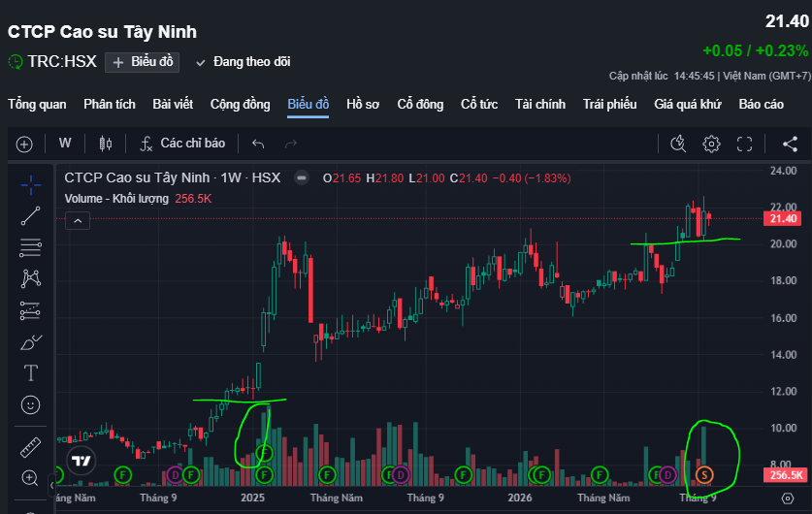Image resolution: width=812 pixels, height=514 pixels.
Task: Collapse the drawing toolbar side arrow
Action: (51, 486)
